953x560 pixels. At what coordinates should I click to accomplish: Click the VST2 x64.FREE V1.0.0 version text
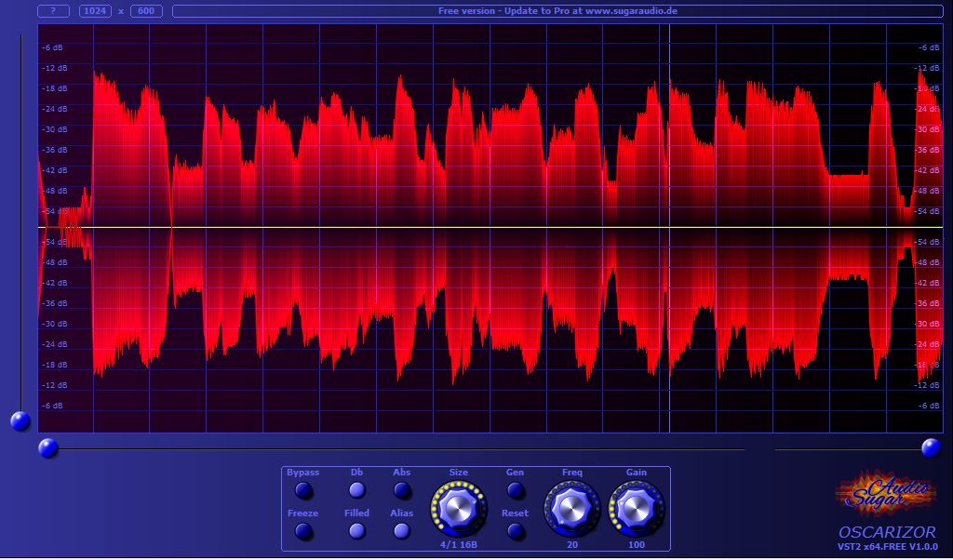click(x=887, y=547)
